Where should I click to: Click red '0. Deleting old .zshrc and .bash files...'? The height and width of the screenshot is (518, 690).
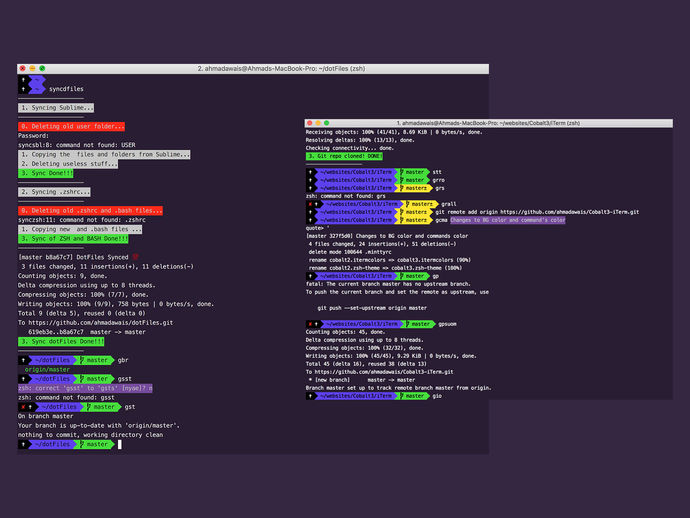[x=90, y=210]
